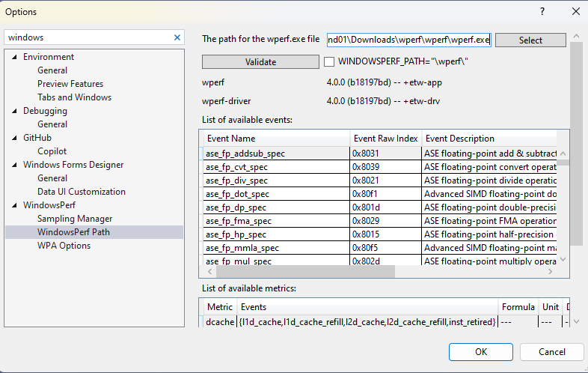The width and height of the screenshot is (588, 373).
Task: Click the events list left scroll arrow
Action: [209, 272]
